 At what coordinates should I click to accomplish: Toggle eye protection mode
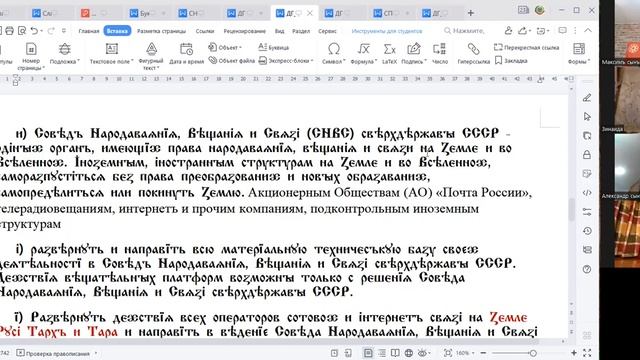pyautogui.click(x=422, y=353)
